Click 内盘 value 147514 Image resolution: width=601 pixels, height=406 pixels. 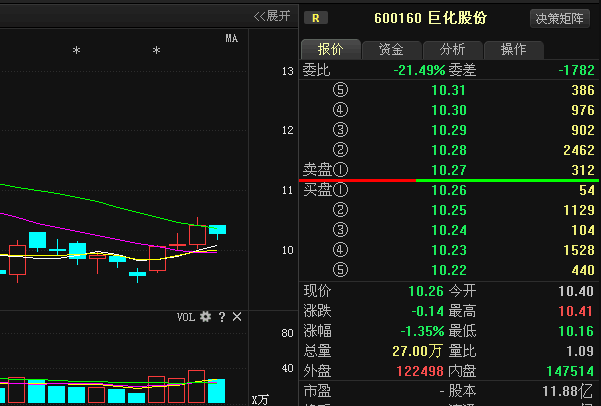pos(570,371)
